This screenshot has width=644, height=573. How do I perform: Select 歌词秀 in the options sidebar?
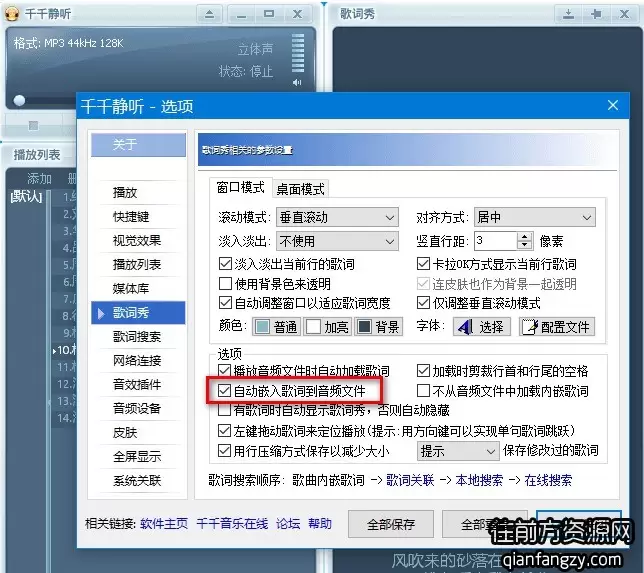click(138, 313)
